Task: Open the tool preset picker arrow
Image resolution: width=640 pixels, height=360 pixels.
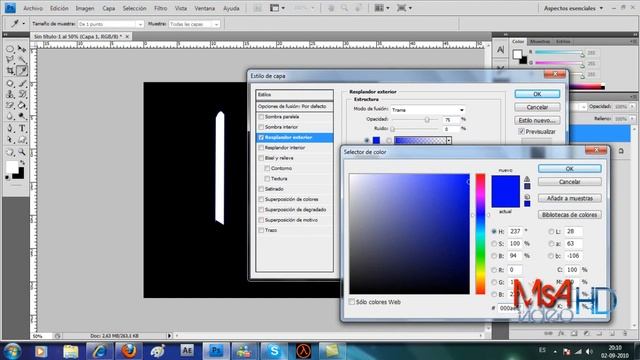Action: coord(23,24)
